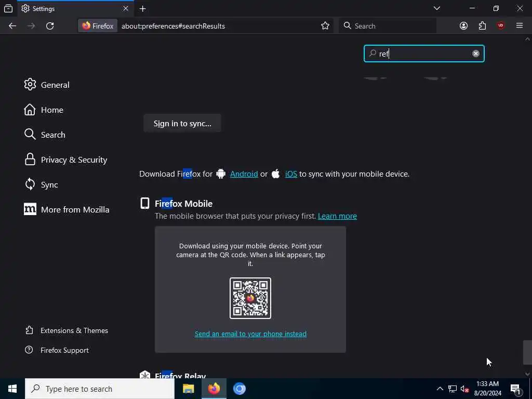Go back with the back arrow

[12, 26]
